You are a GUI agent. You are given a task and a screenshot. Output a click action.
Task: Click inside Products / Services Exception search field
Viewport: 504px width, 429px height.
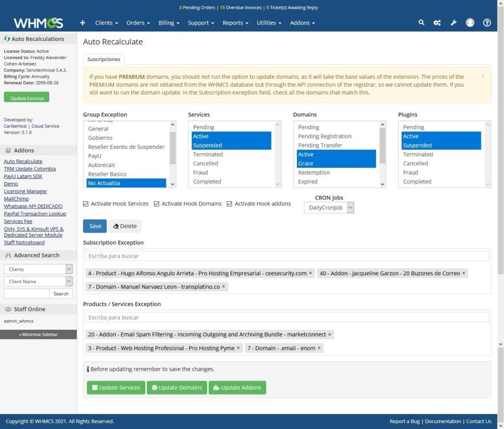pos(287,317)
